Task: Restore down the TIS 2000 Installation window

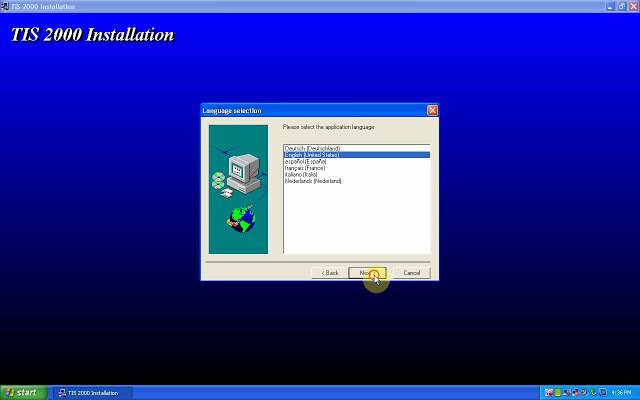Action: (622, 6)
